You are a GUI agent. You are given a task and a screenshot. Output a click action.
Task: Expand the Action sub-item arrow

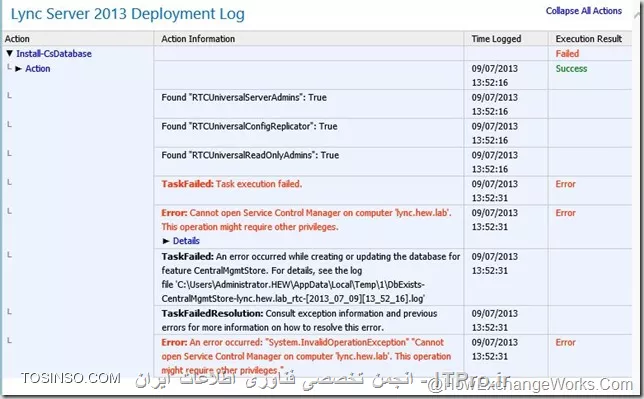pos(18,69)
